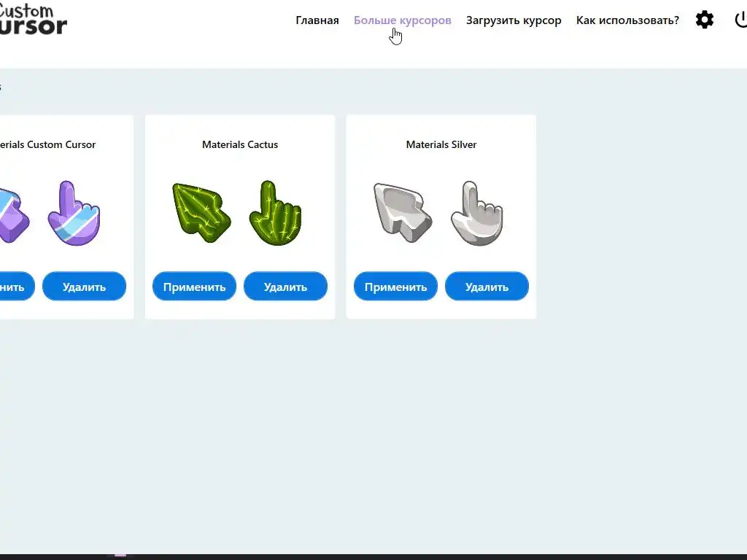The height and width of the screenshot is (560, 747).
Task: Click the Materials Silver title
Action: pyautogui.click(x=441, y=144)
